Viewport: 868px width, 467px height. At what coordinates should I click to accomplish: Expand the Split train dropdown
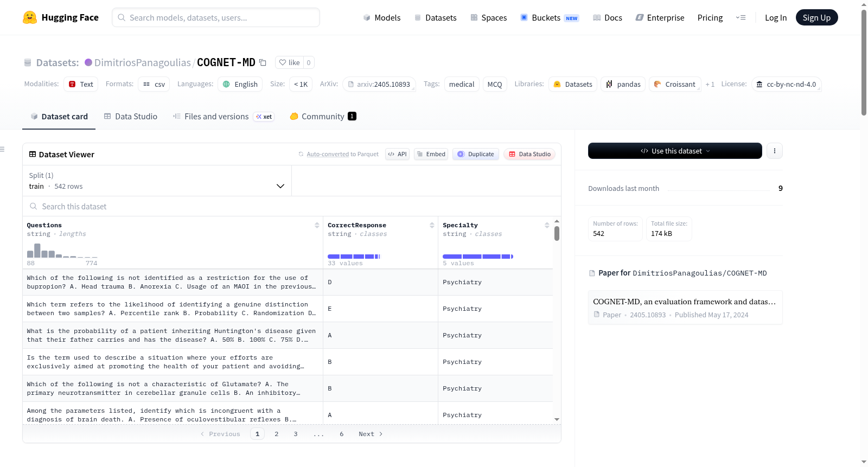(157, 181)
